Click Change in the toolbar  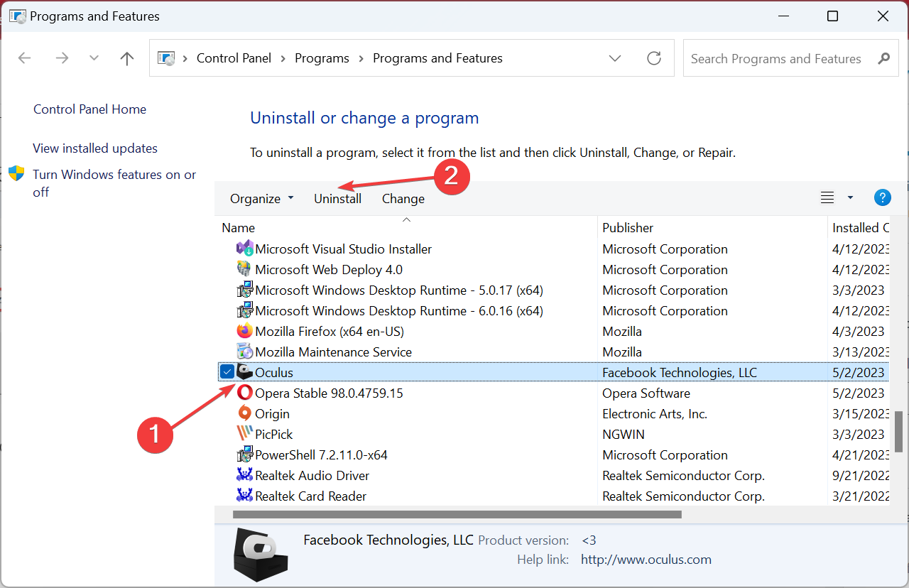coord(403,199)
